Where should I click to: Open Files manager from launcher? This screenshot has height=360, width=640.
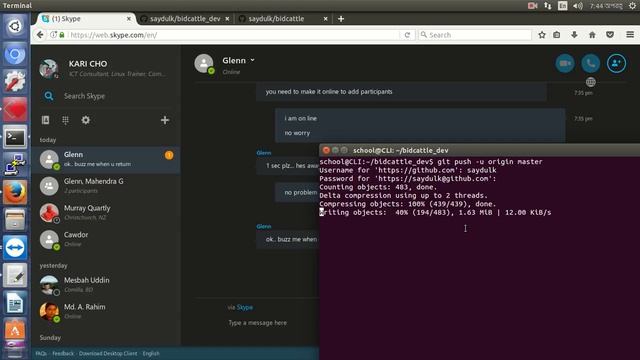point(15,220)
